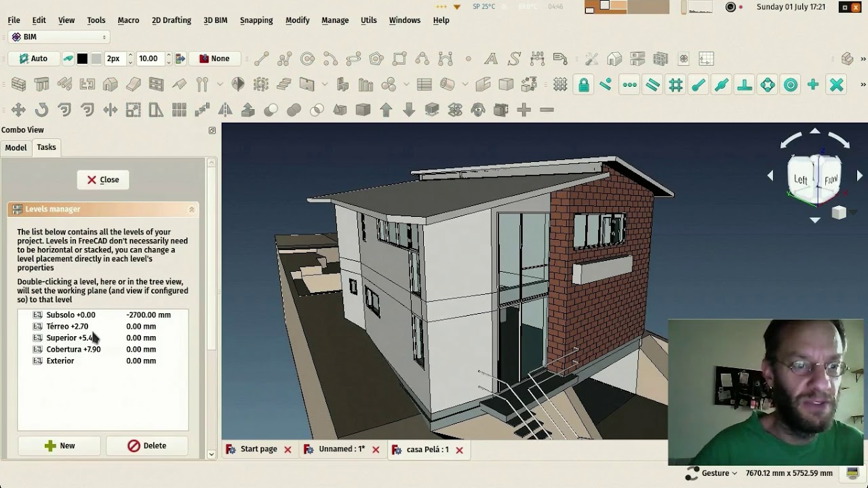Toggle the snap lock button
This screenshot has height=488, width=868.
(583, 85)
